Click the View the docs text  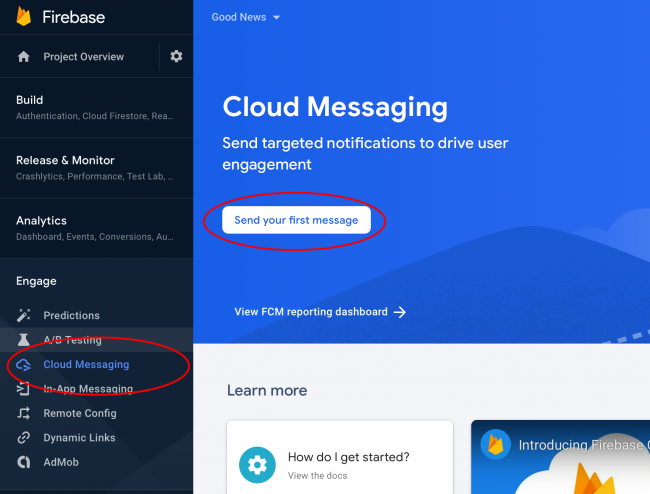click(x=318, y=476)
